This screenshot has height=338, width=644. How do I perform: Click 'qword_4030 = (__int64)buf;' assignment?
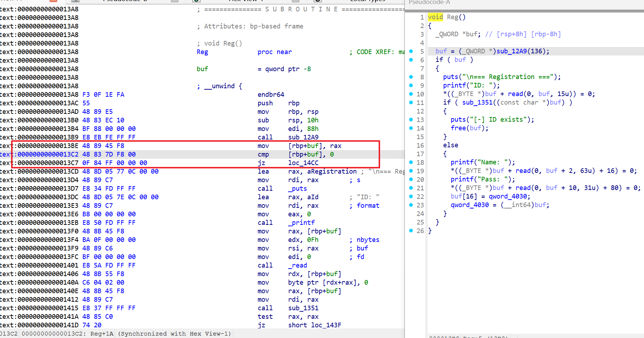tap(500, 205)
